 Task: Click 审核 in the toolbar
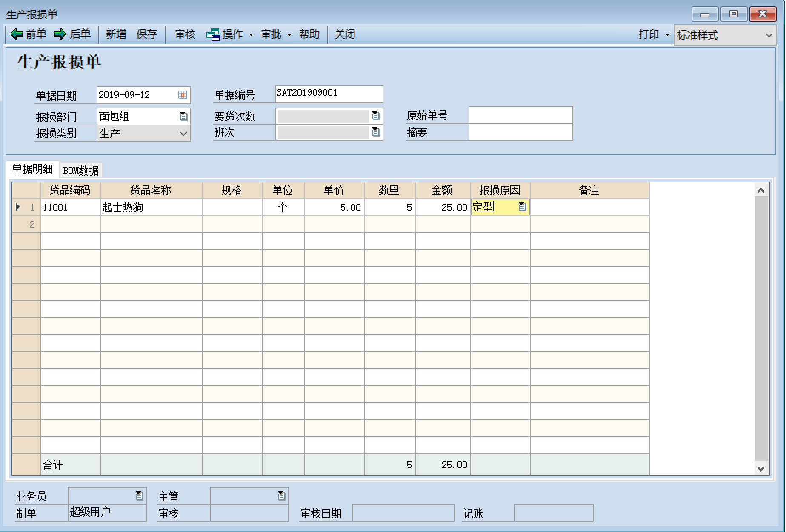click(x=185, y=34)
